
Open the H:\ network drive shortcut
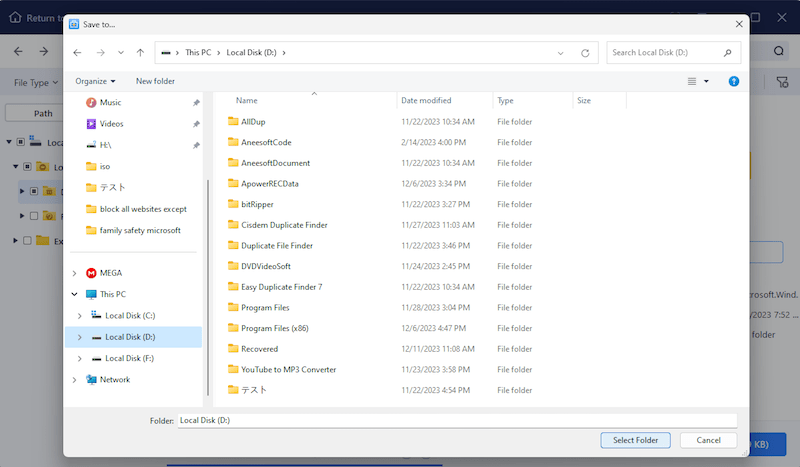pyautogui.click(x=99, y=145)
